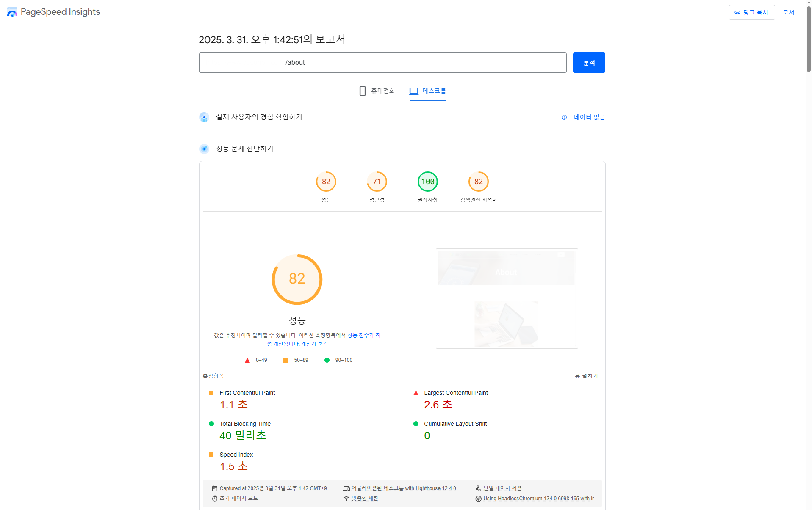
Task: Click the URL input field containing /about
Action: (383, 63)
